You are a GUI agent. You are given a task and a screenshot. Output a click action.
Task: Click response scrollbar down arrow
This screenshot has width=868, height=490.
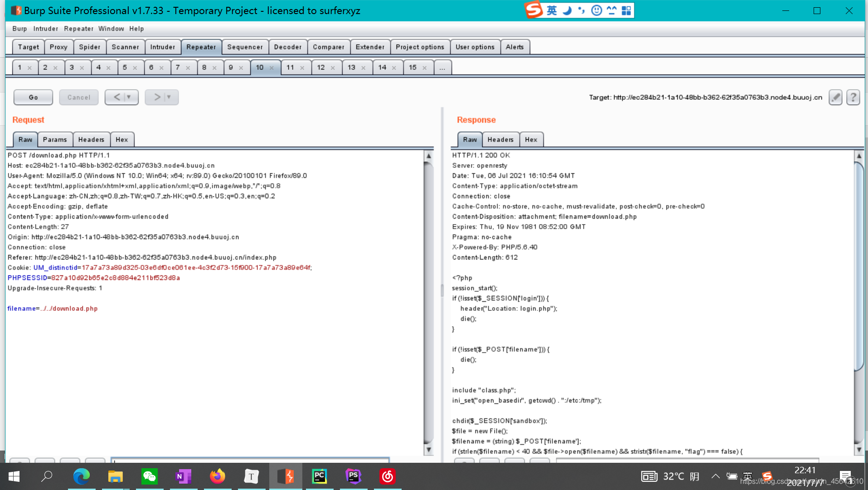858,450
